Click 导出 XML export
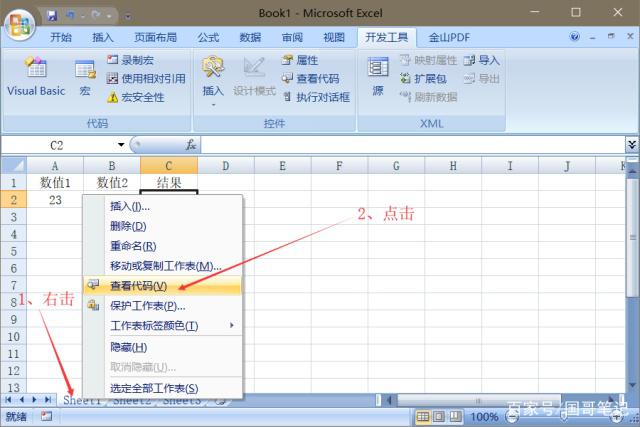Viewport: 640px width, 427px height. [x=482, y=78]
